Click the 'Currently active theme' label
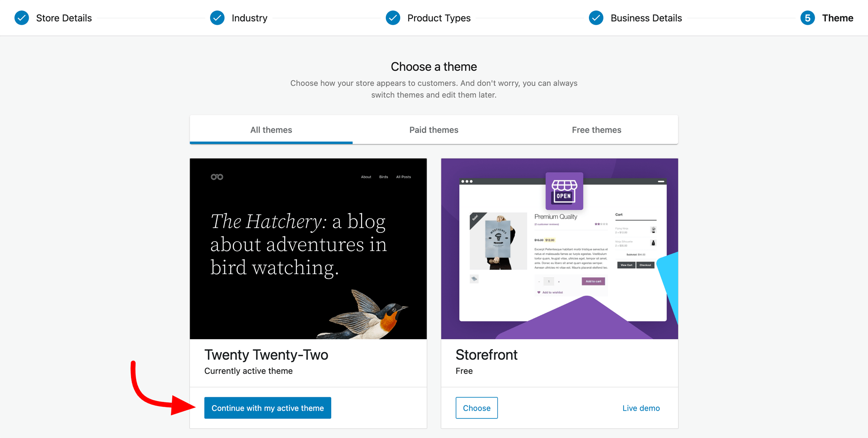Screen dimensions: 868x438 coord(248,371)
